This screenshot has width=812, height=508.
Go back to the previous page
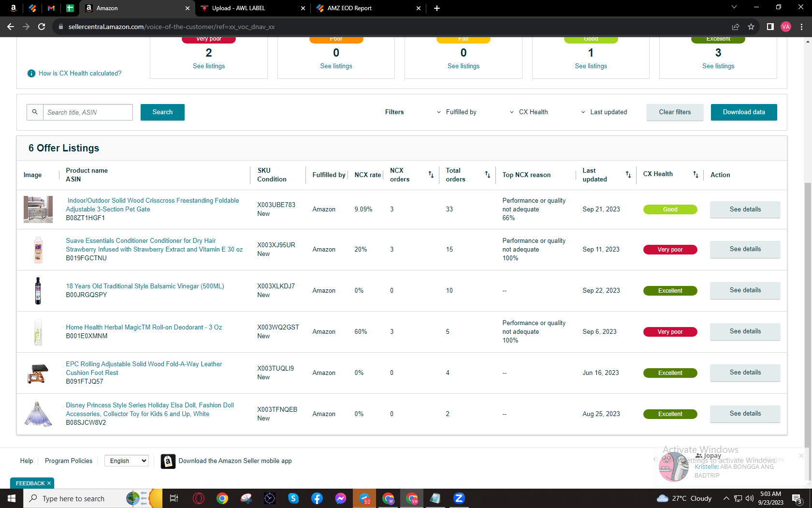pos(11,27)
